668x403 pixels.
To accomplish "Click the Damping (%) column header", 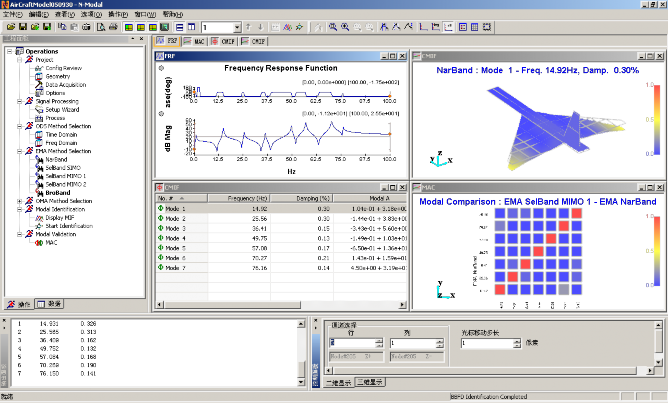I will pos(305,198).
